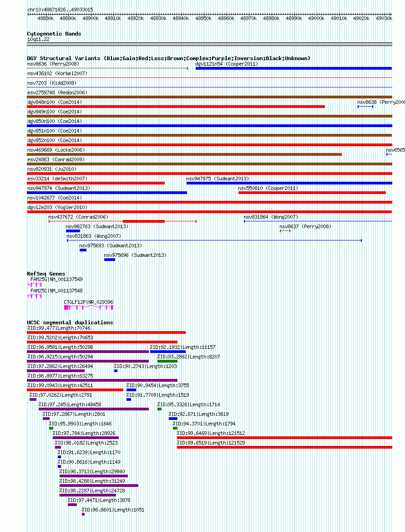Click nsv947975 (Sudmant2013) label
Image resolution: width=405 pixels, height=532 pixels.
[x=218, y=179]
